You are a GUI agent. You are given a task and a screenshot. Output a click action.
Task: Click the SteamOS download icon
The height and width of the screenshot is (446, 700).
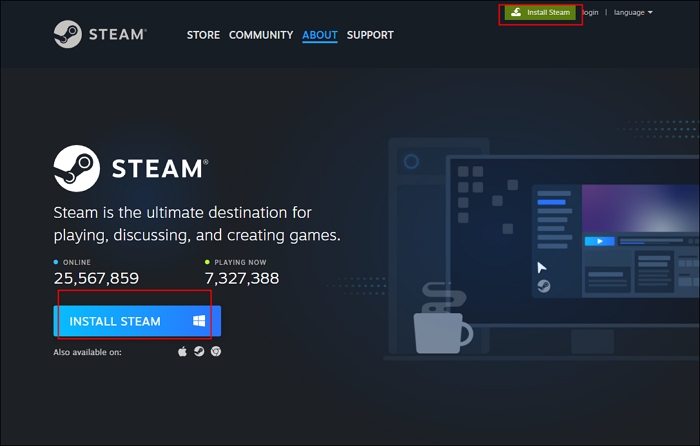(x=199, y=351)
